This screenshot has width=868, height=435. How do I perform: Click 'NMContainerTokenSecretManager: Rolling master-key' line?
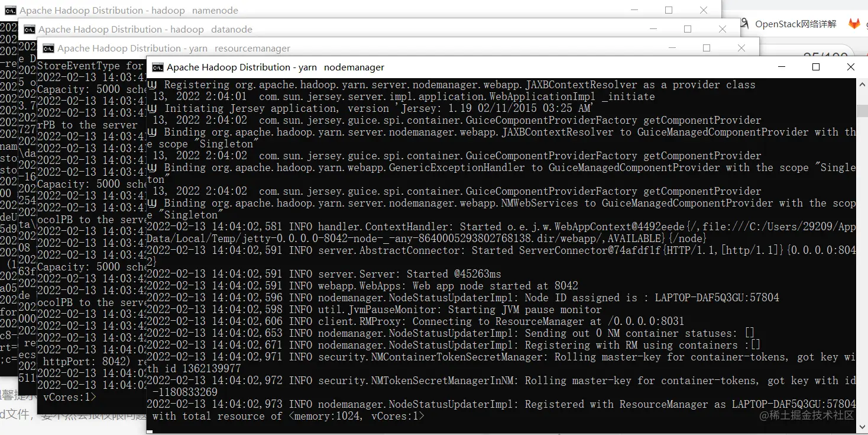[x=501, y=357]
